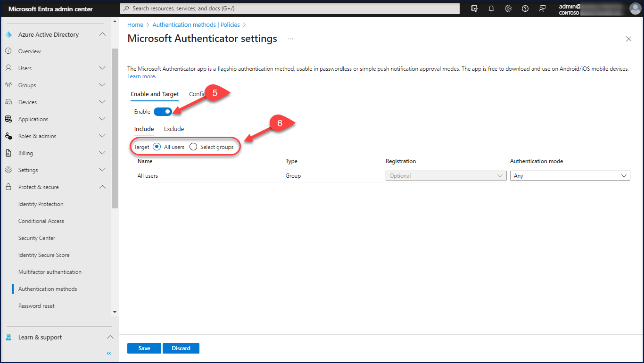Click the admin account avatar
Screen dimensions: 644x363
(x=635, y=8)
